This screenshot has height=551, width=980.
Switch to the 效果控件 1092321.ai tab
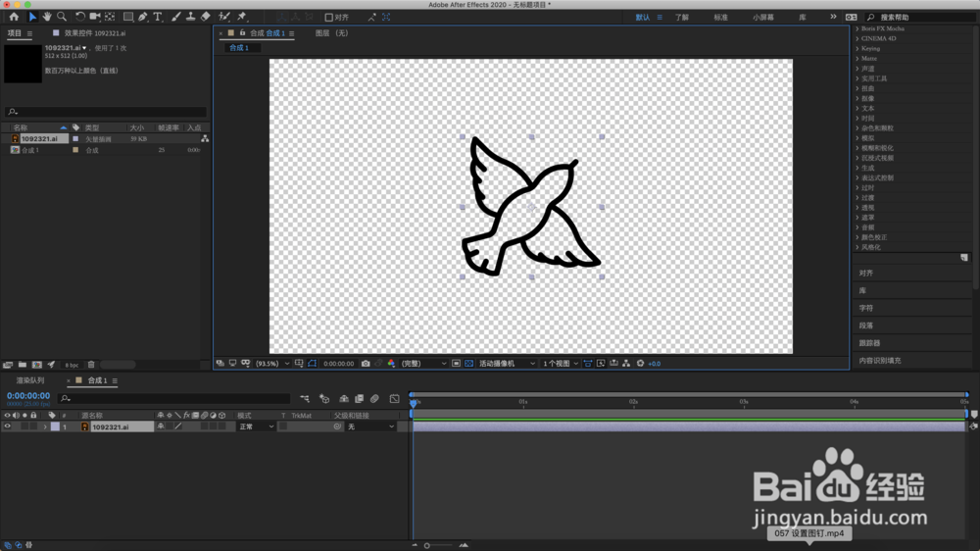pyautogui.click(x=95, y=33)
